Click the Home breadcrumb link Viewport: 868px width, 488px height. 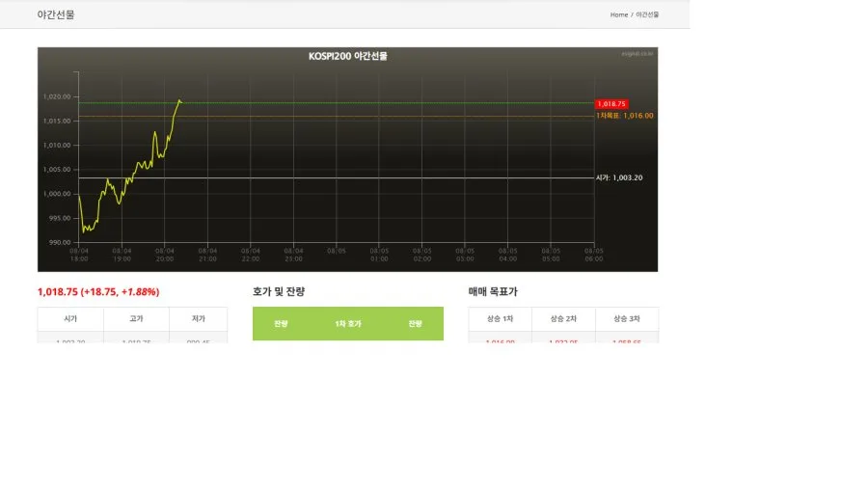(618, 14)
